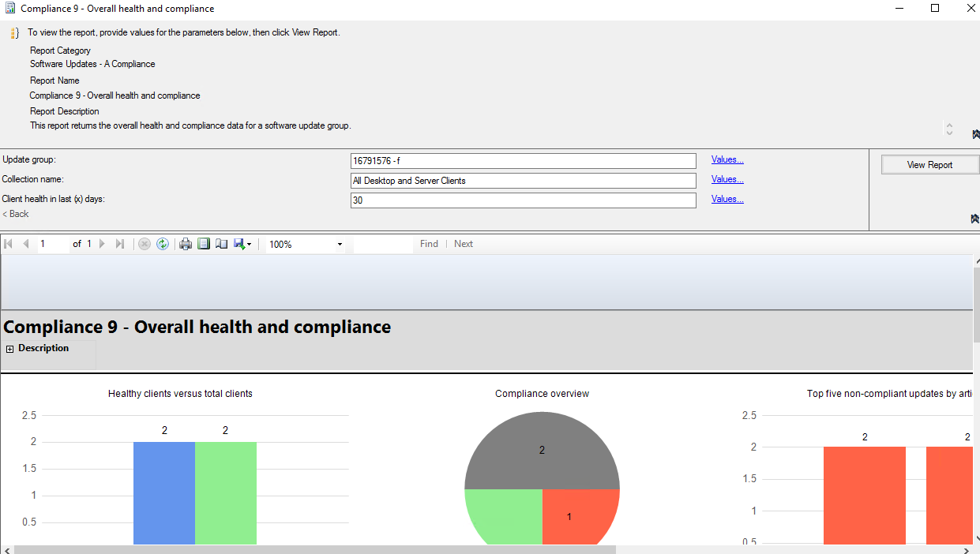Click the green bar in healthy clients chart
This screenshot has height=554, width=980.
point(226,492)
